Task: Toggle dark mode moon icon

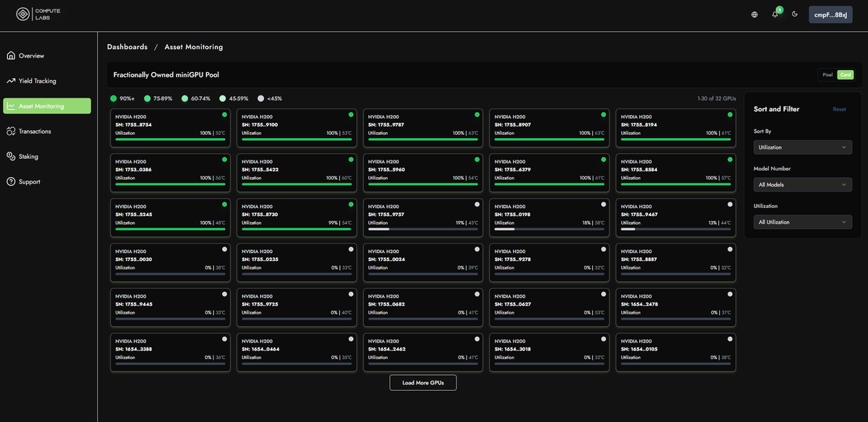Action: 795,14
